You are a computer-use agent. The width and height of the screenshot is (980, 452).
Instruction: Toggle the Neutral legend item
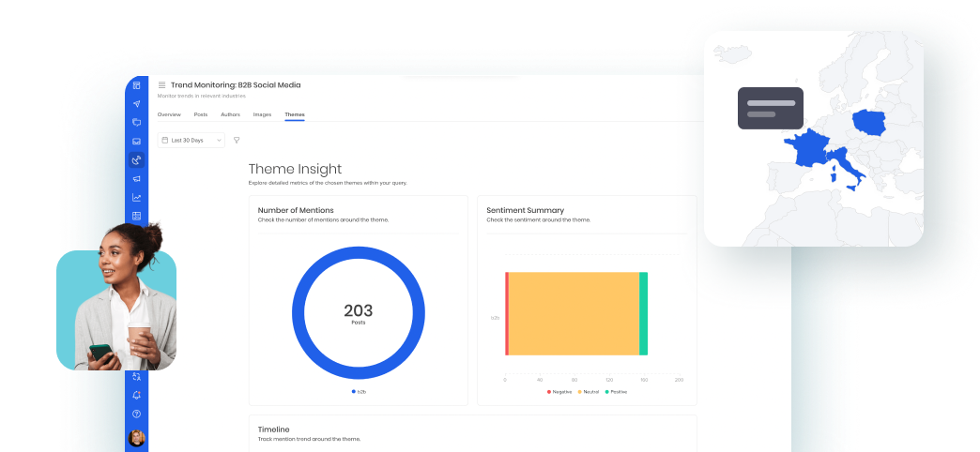tap(589, 391)
